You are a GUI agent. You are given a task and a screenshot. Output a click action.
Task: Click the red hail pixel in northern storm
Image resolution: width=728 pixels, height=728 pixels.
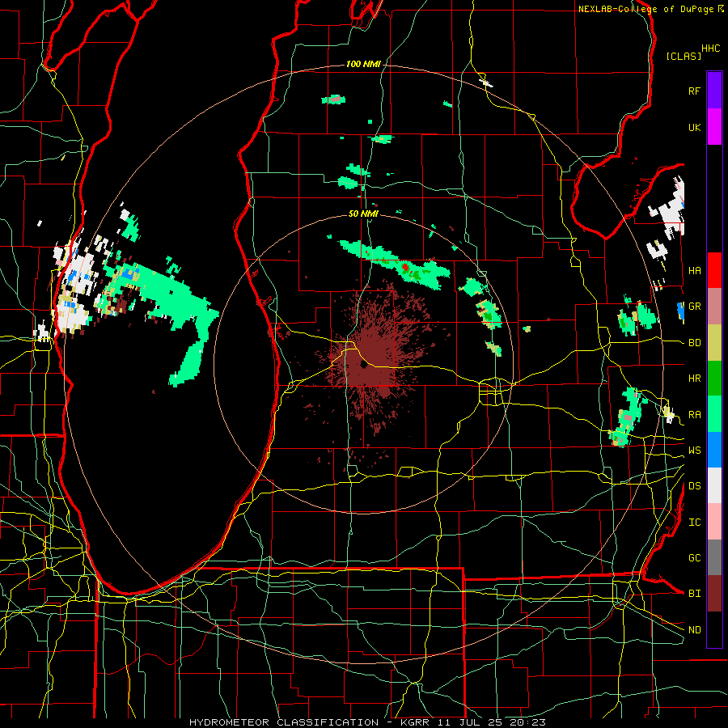(405, 267)
